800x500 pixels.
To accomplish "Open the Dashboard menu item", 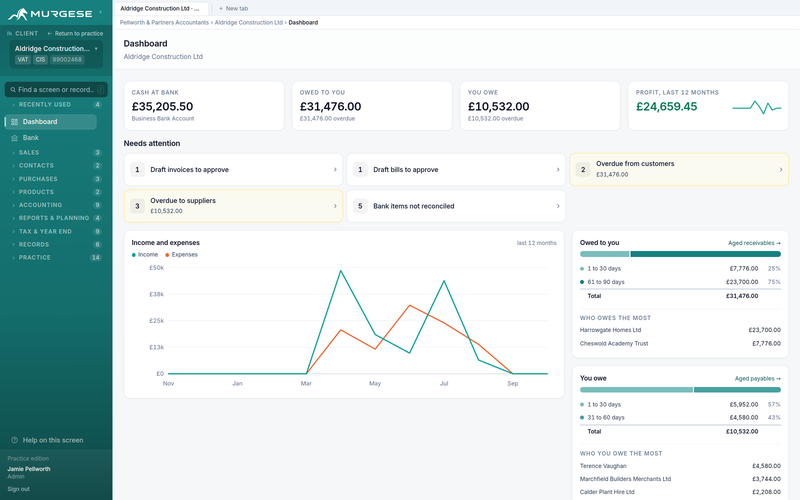I will 51,122.
